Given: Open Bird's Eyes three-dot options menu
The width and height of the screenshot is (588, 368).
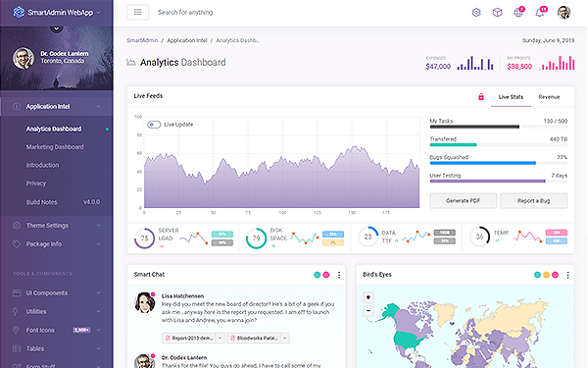Looking at the screenshot, I should click(567, 275).
